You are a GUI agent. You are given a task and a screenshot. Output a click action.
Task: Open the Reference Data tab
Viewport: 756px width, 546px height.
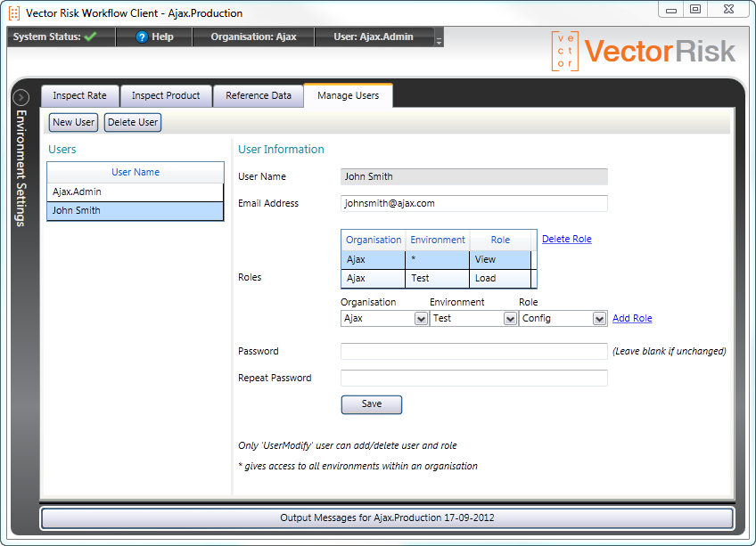tap(259, 95)
